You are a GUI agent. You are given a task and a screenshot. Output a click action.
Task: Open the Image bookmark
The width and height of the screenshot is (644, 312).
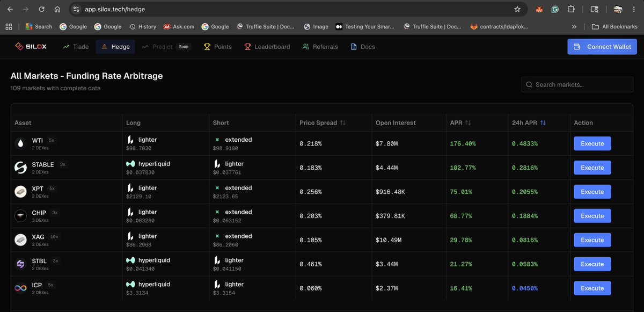316,26
